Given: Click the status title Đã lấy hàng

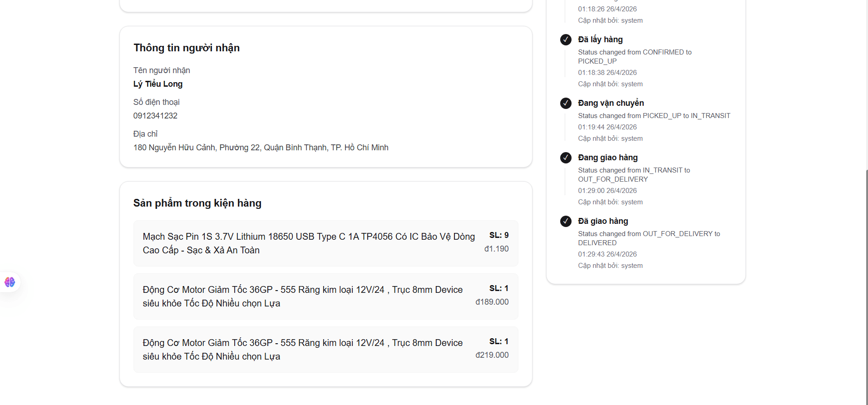Looking at the screenshot, I should click(600, 40).
